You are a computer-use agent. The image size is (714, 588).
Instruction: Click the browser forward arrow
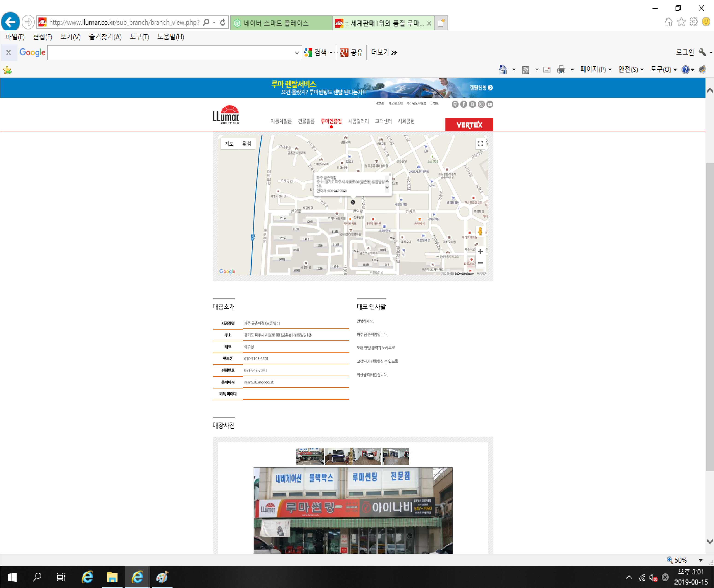(28, 22)
